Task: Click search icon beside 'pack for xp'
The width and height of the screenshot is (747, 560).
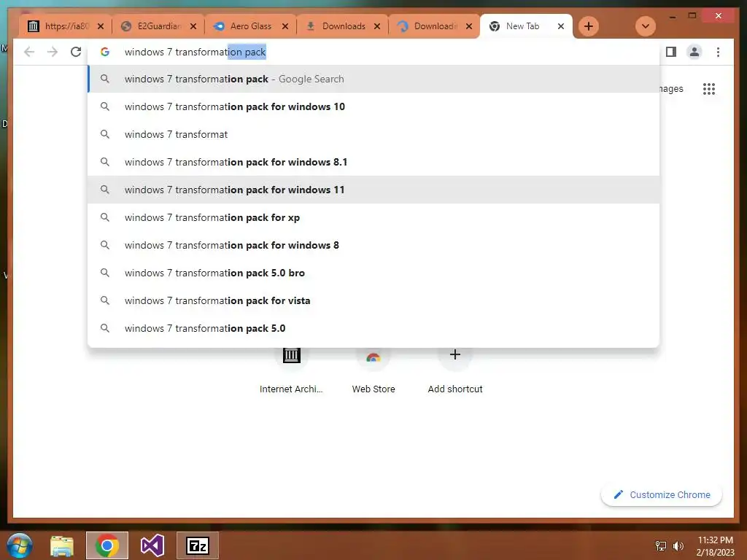Action: click(105, 217)
